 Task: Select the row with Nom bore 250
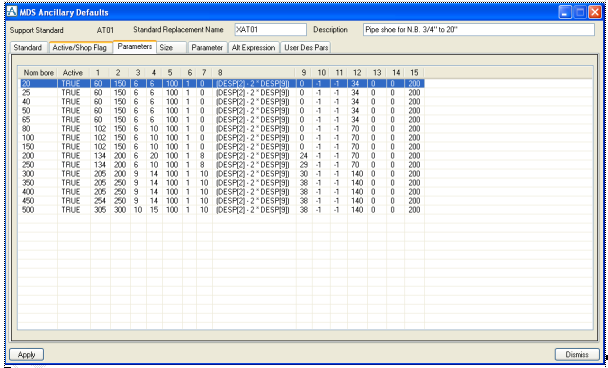click(x=222, y=165)
